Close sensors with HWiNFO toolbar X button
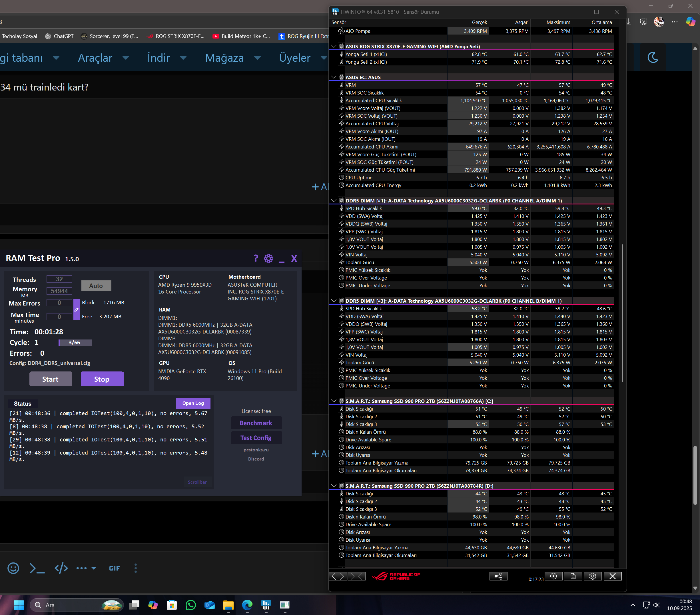Screen dimensions: 700x615 [x=613, y=576]
